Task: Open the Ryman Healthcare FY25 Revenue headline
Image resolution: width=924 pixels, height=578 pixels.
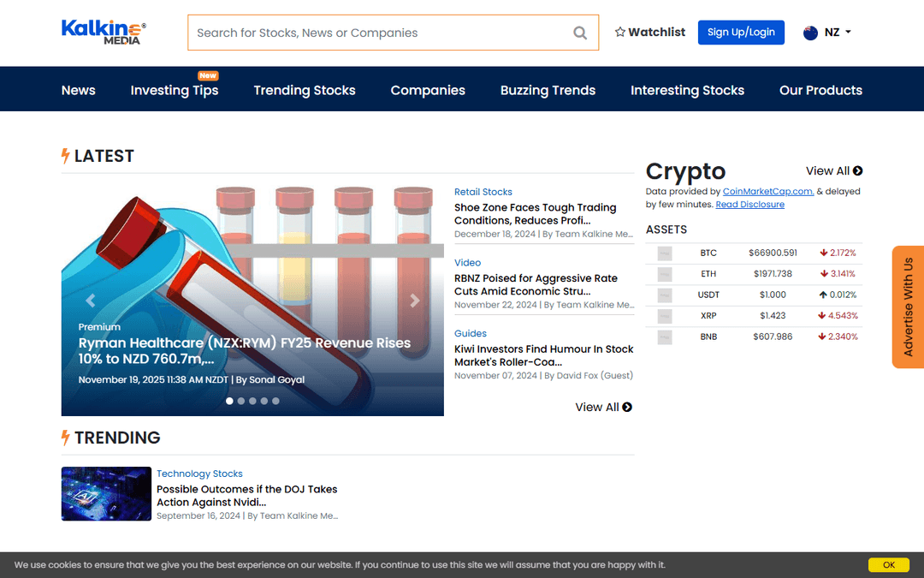Action: click(x=245, y=351)
